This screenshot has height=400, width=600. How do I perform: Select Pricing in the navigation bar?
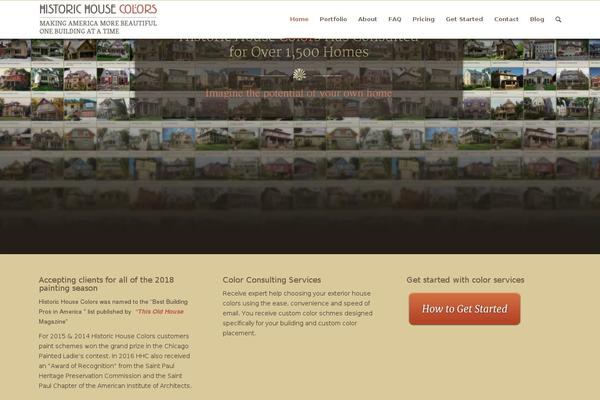tap(424, 19)
